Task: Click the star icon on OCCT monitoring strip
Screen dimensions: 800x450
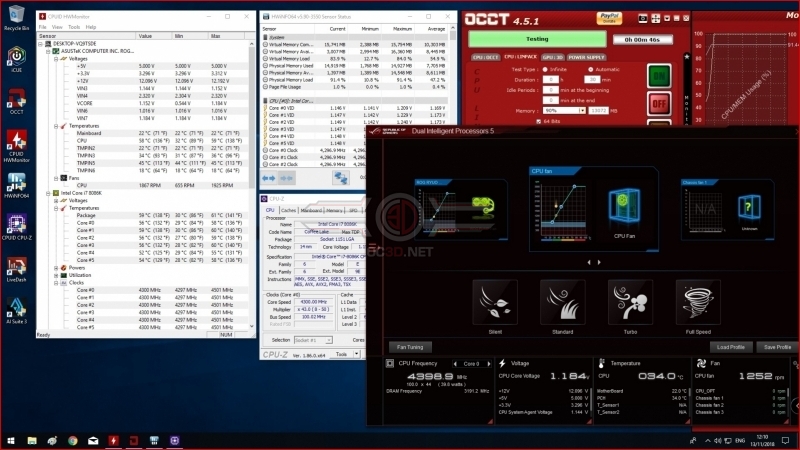Action: tap(687, 57)
